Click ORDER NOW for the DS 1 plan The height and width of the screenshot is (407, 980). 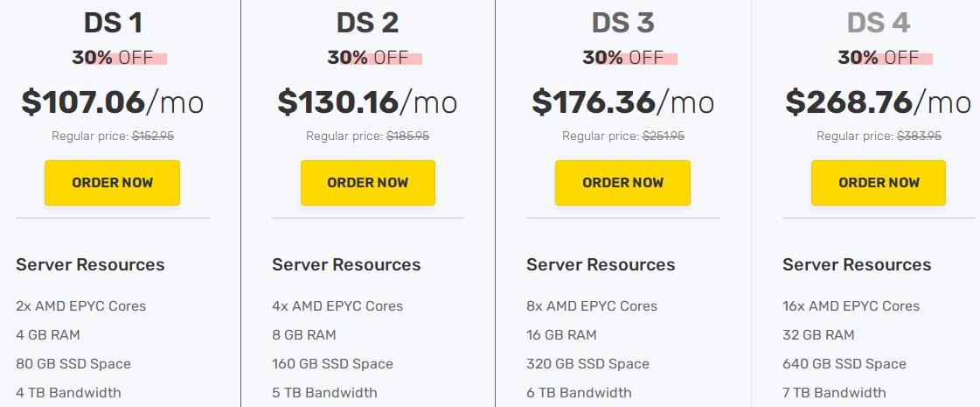point(112,183)
